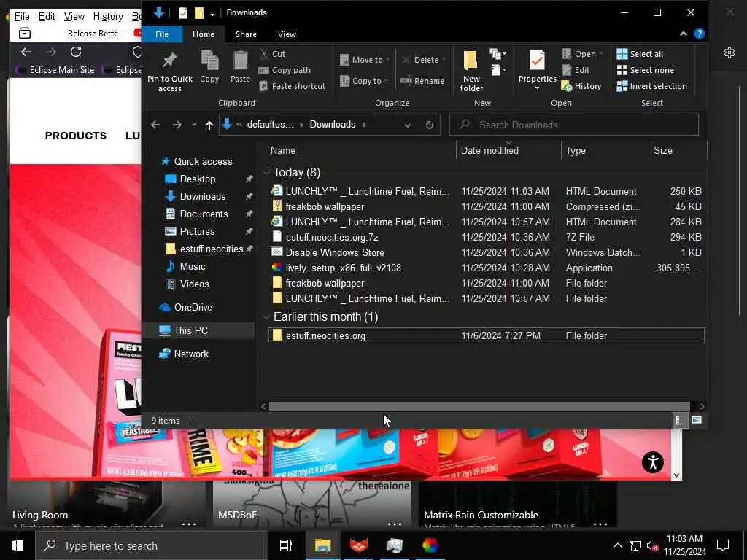Click Edit in the ribbon's Open group

click(x=576, y=70)
